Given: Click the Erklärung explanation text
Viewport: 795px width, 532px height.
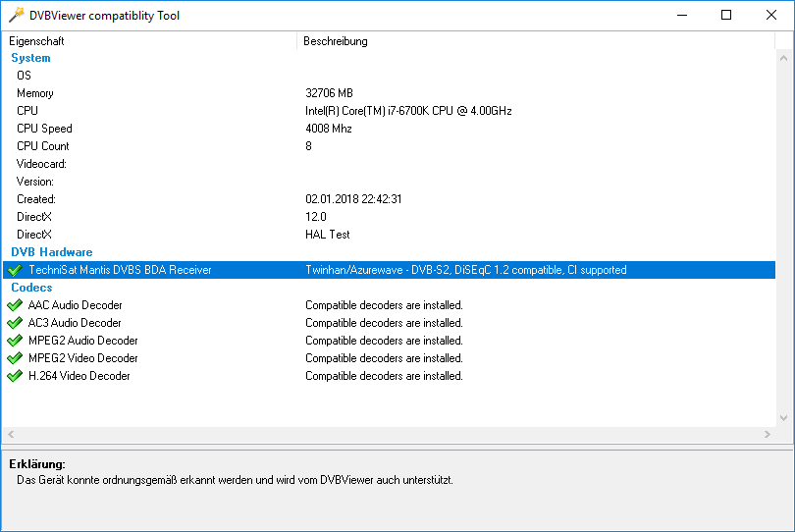Looking at the screenshot, I should (235, 480).
